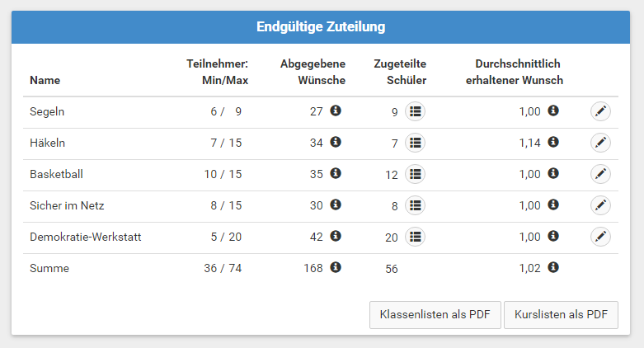This screenshot has height=348, width=644.
Task: Show info for the total of 168 wishes
Action: point(336,267)
